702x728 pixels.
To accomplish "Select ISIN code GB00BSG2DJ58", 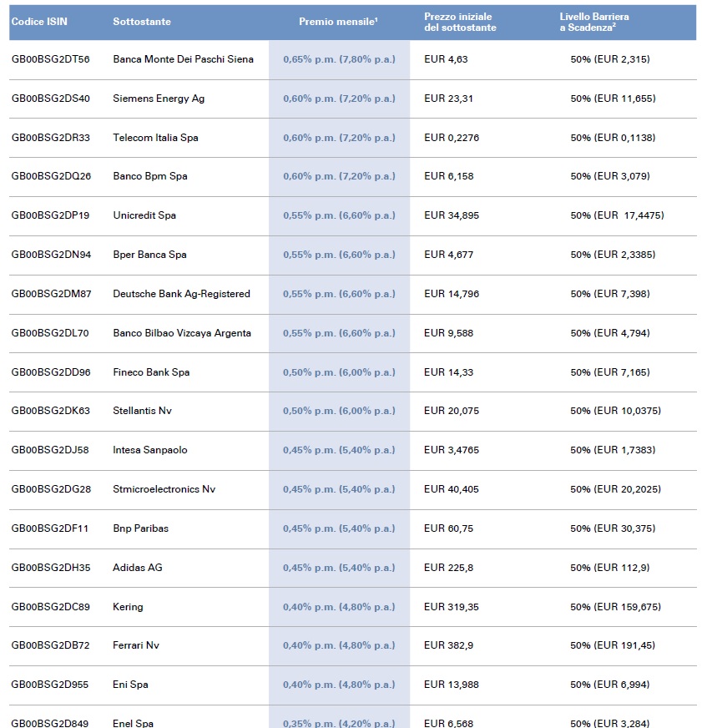I will 50,450.
